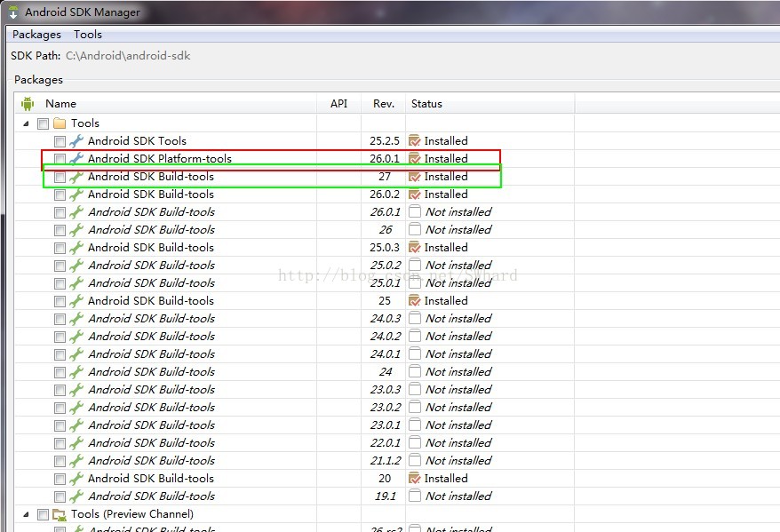Click installed status icon for Build-tools 25.0.3
This screenshot has height=532, width=780.
click(414, 248)
